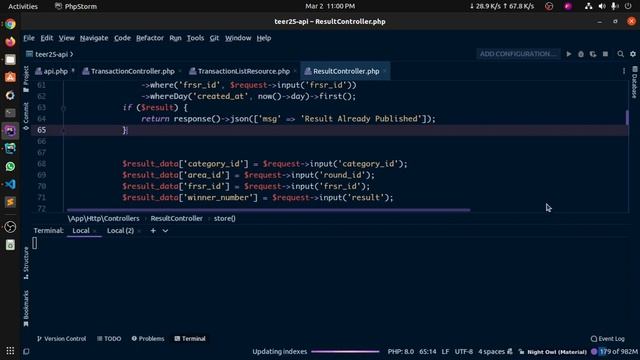Open the Chrome icon in the Ubuntu dock

[x=10, y=24]
